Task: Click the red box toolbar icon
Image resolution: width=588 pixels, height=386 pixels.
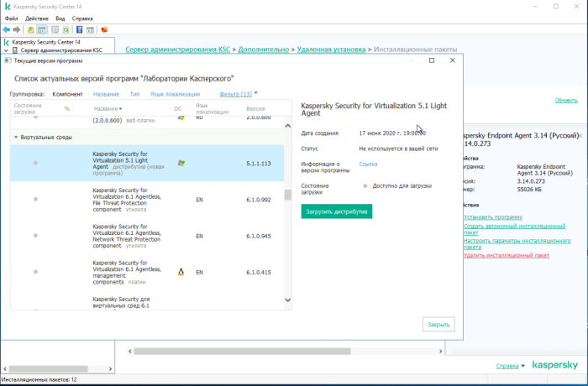Action: click(x=104, y=29)
